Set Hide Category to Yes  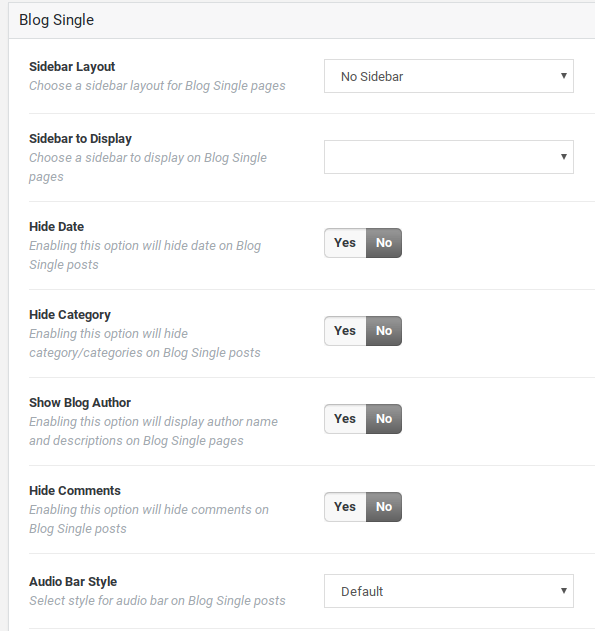pos(345,331)
